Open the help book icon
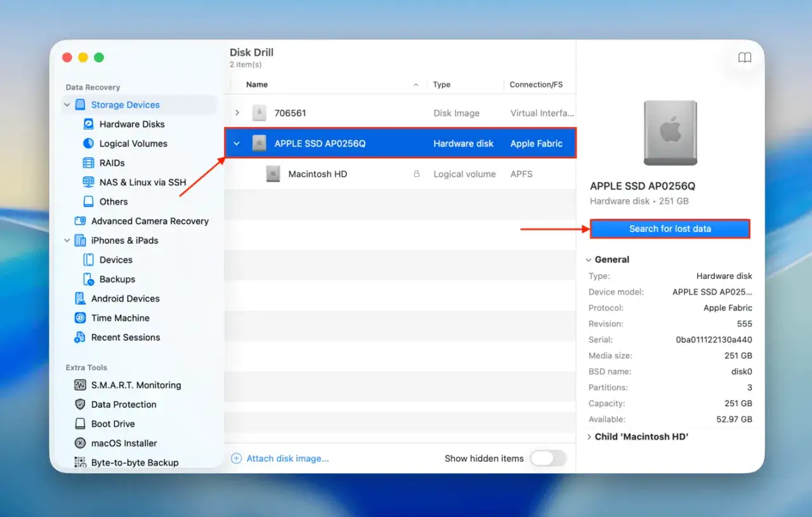The height and width of the screenshot is (517, 812). [x=745, y=58]
